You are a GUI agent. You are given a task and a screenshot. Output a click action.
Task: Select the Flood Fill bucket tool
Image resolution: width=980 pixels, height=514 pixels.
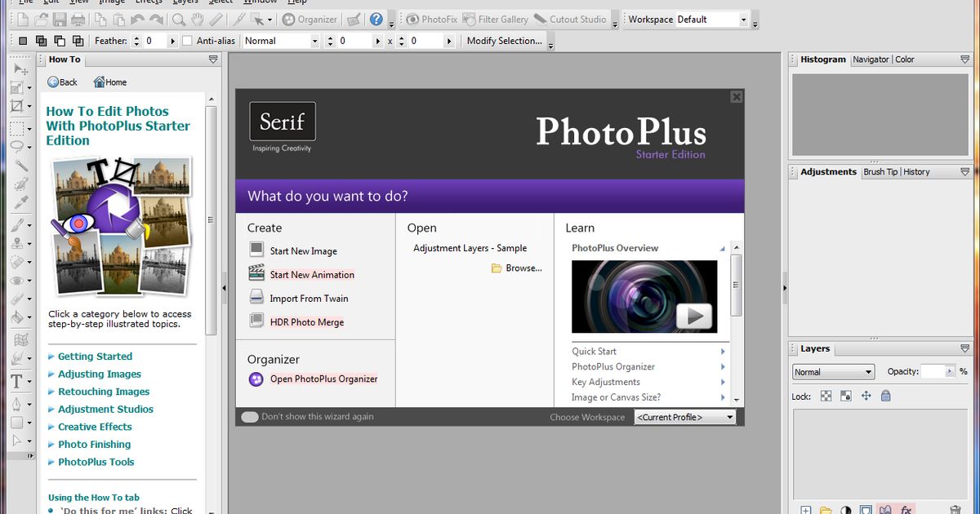tap(18, 317)
